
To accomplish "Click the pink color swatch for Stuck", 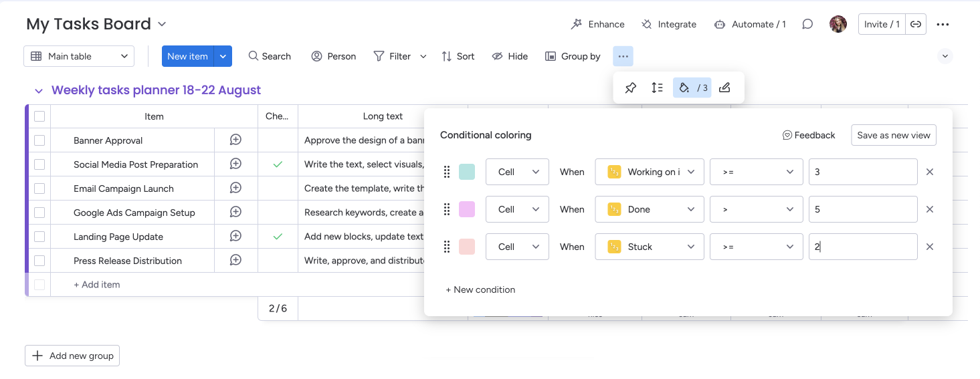I will 467,247.
